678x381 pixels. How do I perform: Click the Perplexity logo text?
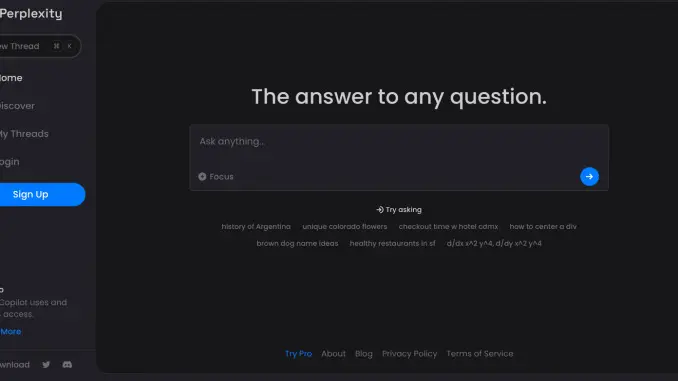[31, 14]
